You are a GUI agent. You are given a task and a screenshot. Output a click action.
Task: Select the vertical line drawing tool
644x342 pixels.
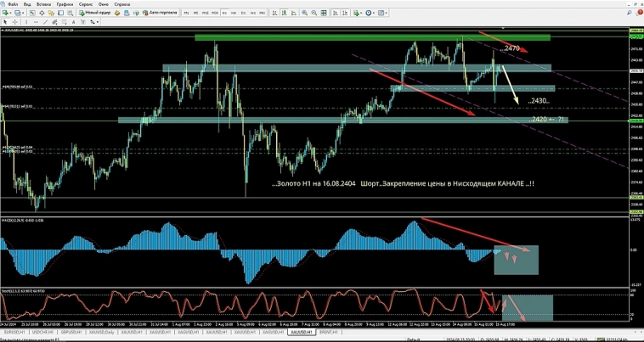point(26,22)
